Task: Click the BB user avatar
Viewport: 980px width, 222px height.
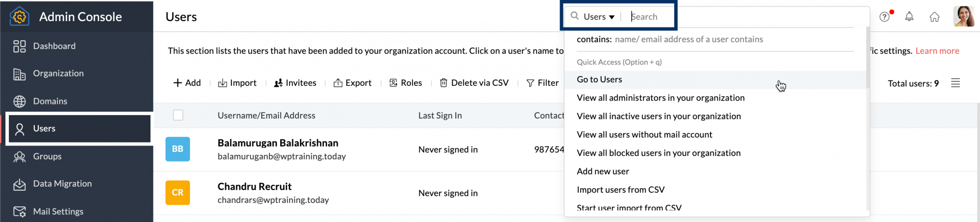Action: (x=177, y=149)
